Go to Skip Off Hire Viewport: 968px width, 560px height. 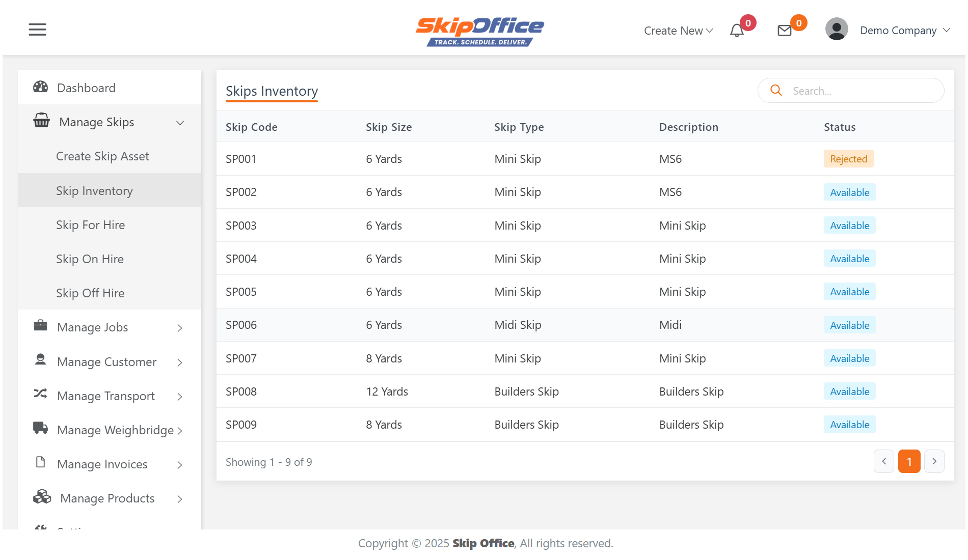point(90,293)
